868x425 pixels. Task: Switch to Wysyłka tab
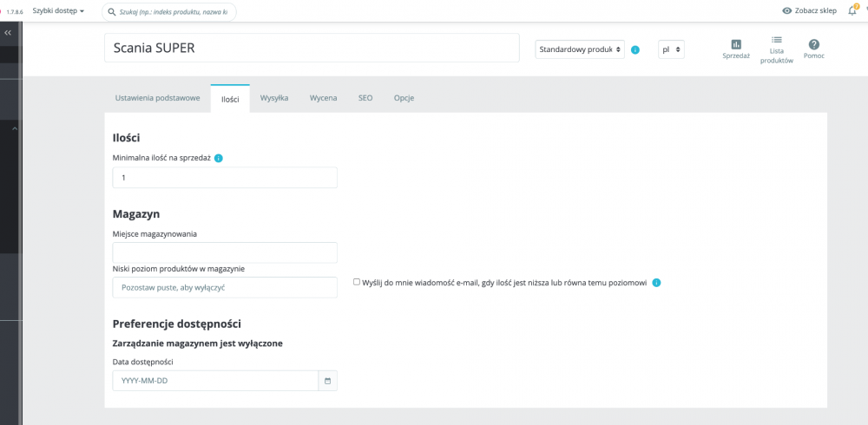click(x=274, y=98)
